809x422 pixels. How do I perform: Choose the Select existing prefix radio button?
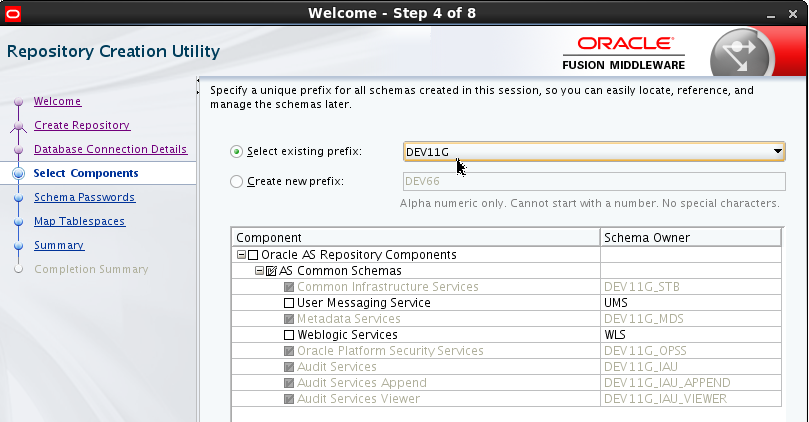coord(236,152)
